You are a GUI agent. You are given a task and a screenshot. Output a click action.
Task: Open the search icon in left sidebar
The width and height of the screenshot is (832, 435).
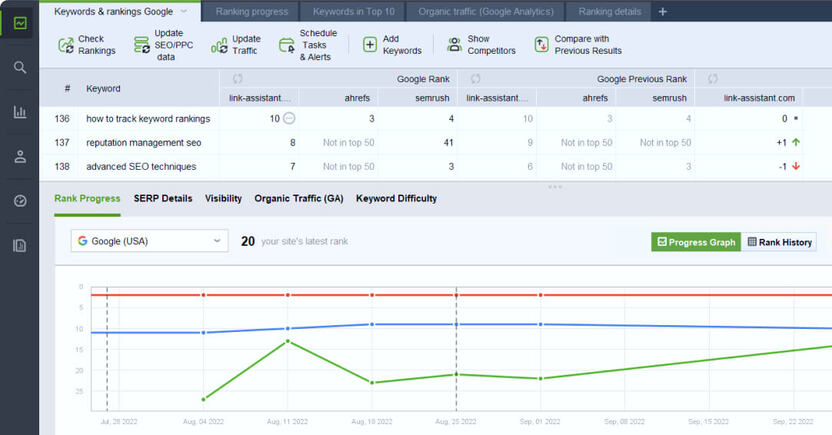coord(20,67)
